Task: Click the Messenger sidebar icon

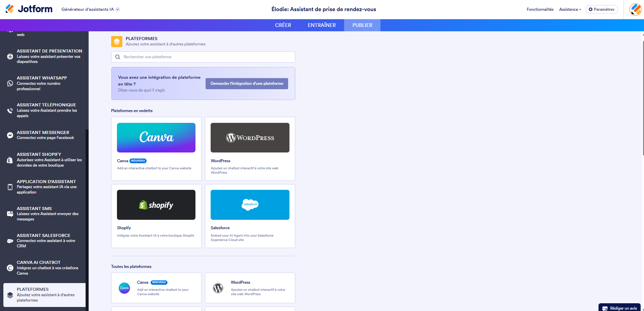Action: (x=10, y=135)
